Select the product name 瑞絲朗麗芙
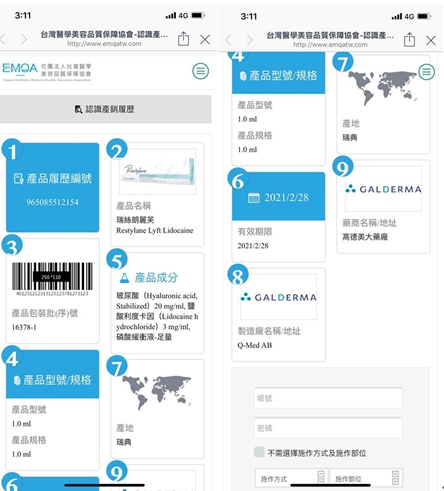The image size is (444, 491). click(135, 220)
